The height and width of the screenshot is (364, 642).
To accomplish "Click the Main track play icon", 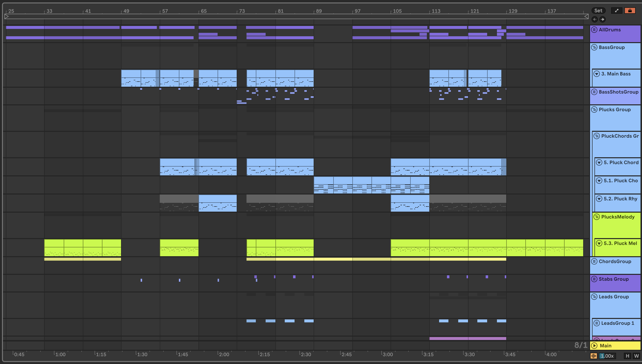I will coord(594,345).
